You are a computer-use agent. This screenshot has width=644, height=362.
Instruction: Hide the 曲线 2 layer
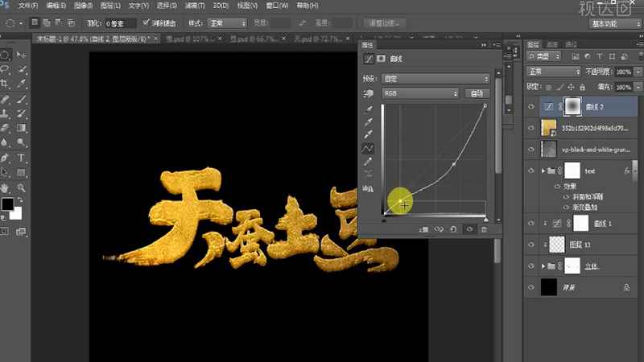tap(531, 107)
